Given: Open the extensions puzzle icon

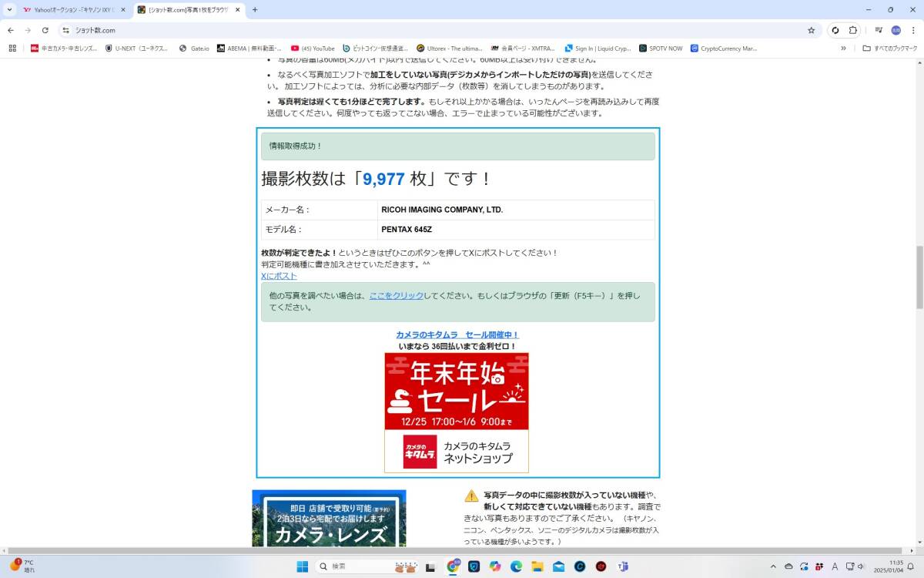Looking at the screenshot, I should pos(853,30).
